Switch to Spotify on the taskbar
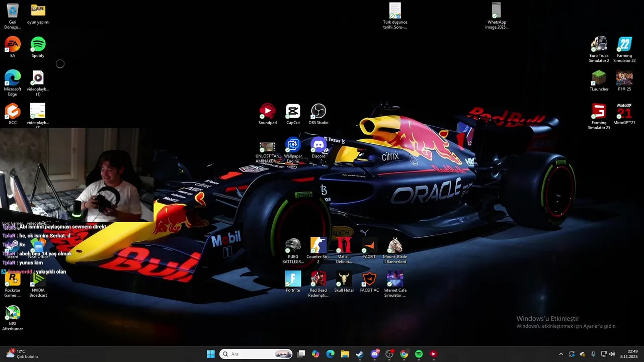Screen dimensions: 644x362 (419, 354)
